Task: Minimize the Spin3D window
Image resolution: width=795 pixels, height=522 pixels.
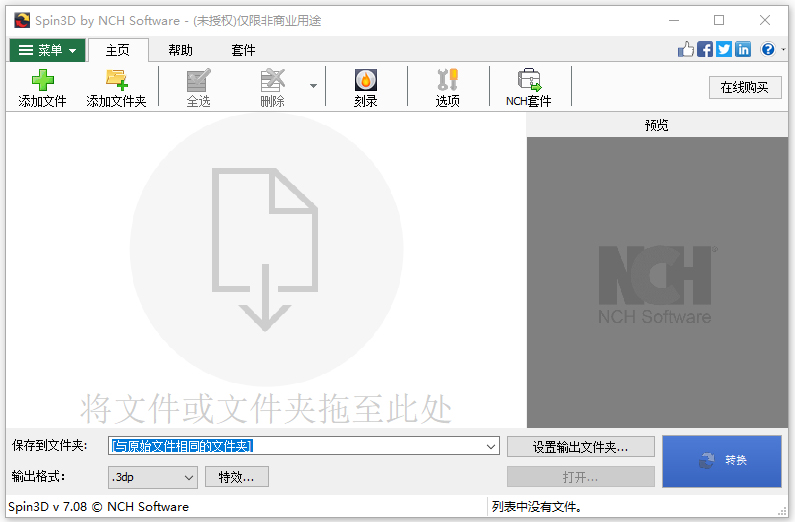Action: pos(674,20)
